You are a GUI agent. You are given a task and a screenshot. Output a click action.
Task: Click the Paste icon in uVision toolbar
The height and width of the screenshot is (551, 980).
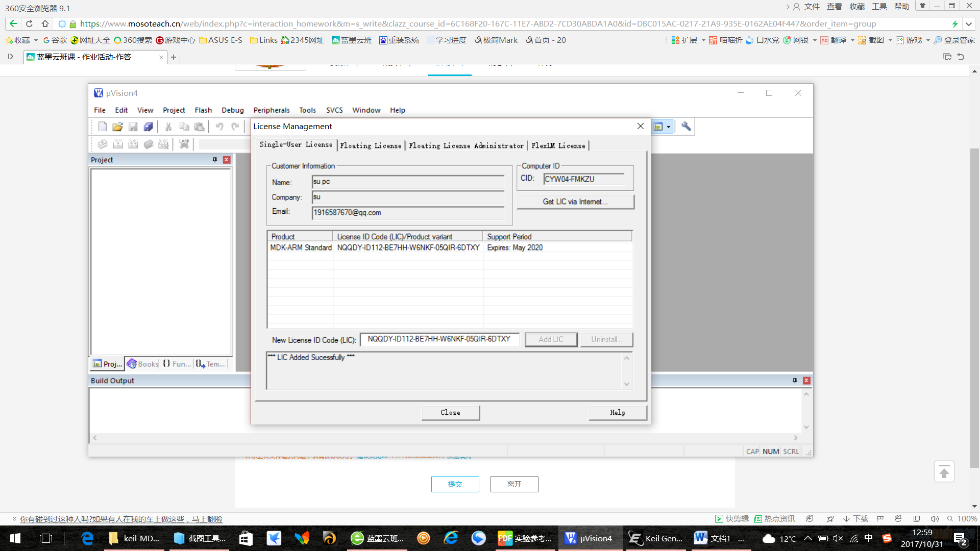200,127
